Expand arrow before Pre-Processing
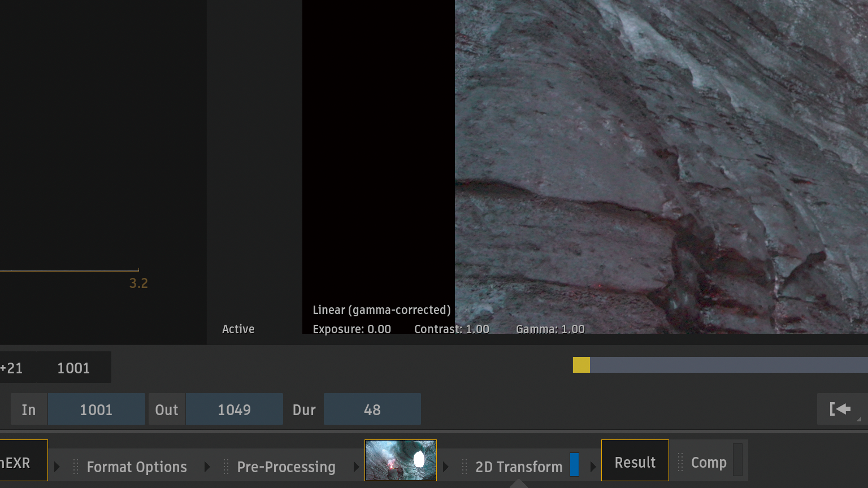868x488 pixels. coord(207,467)
